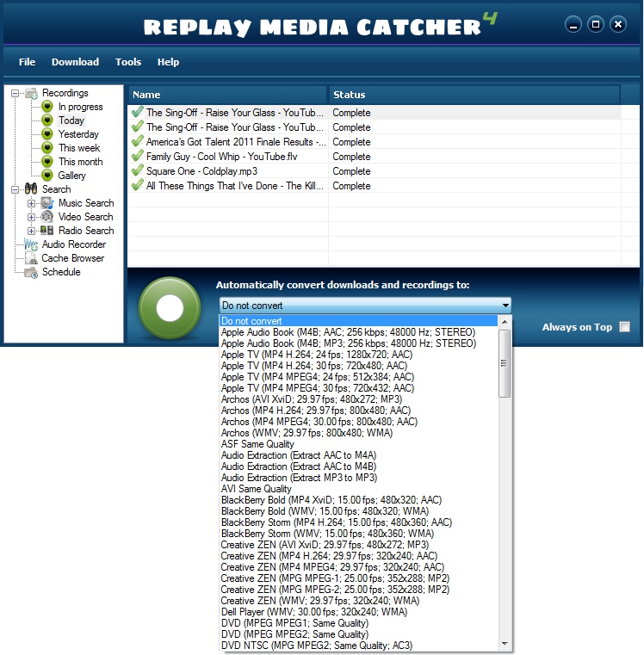The image size is (644, 655).
Task: Click the Radio Search icon
Action: click(47, 230)
